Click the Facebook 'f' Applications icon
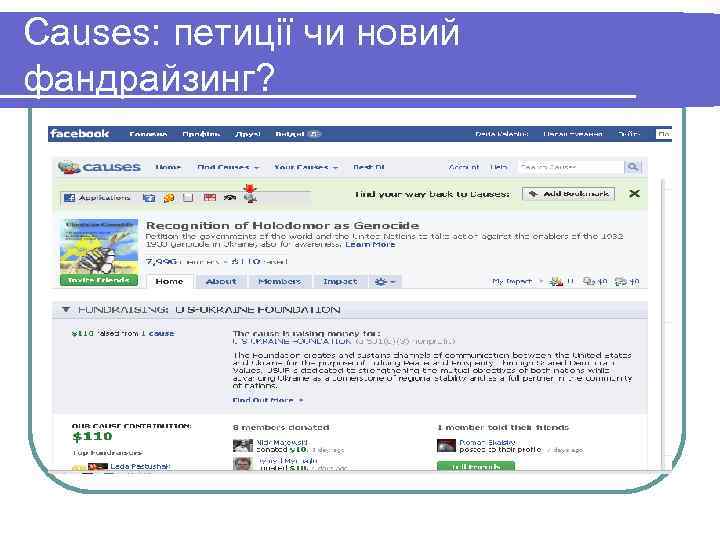720x540 pixels. (69, 198)
